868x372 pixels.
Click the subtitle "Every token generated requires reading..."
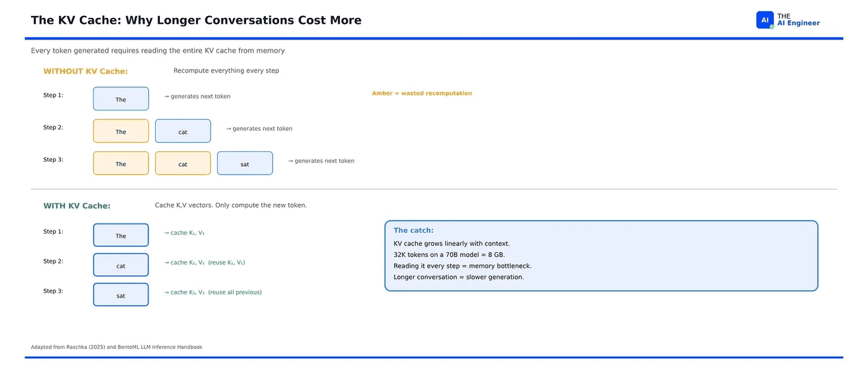click(158, 51)
